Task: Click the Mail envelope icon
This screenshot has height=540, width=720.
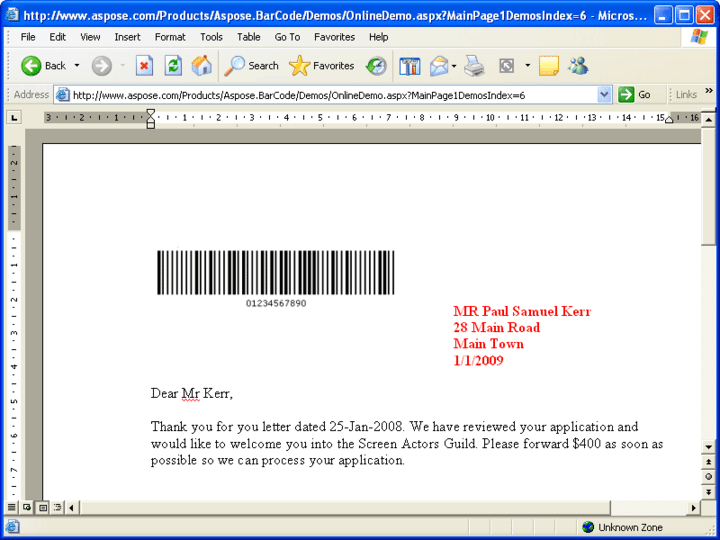Action: click(x=439, y=66)
